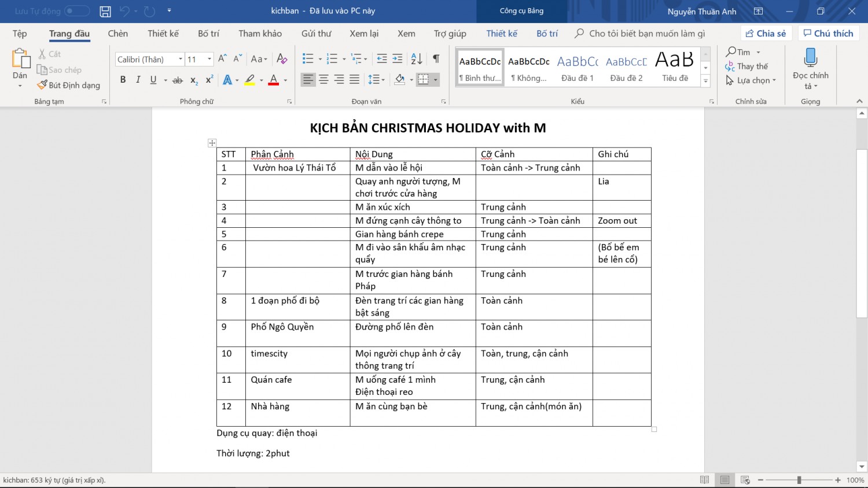Switch to the Tham khảo tab
The height and width of the screenshot is (488, 868).
tap(260, 34)
